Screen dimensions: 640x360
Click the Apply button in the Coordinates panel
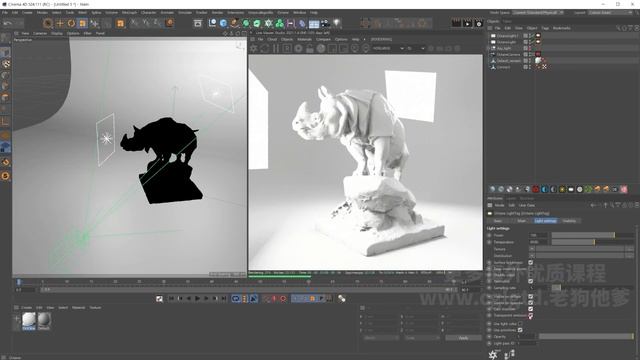point(463,338)
